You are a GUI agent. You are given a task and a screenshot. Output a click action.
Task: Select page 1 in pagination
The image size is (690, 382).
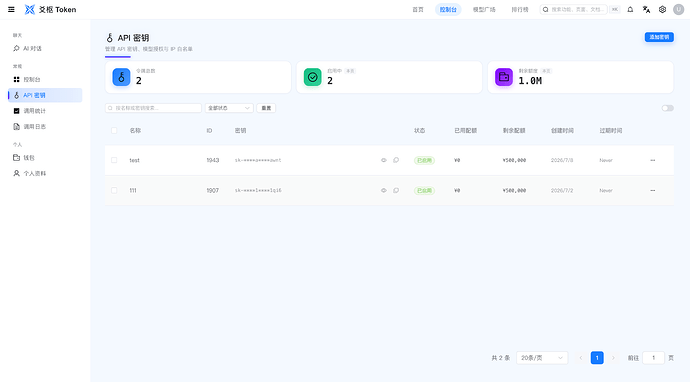click(597, 358)
